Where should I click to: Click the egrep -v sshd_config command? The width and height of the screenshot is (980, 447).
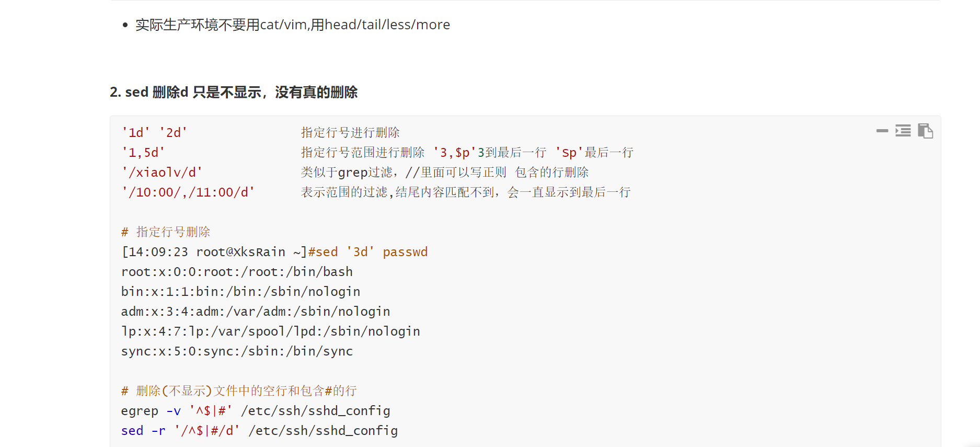(x=256, y=411)
